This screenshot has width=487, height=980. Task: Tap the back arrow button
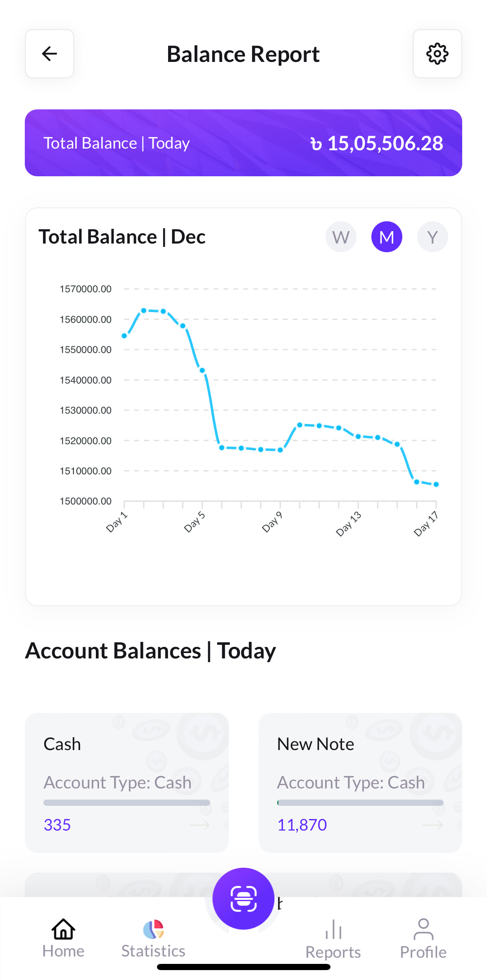pyautogui.click(x=50, y=54)
